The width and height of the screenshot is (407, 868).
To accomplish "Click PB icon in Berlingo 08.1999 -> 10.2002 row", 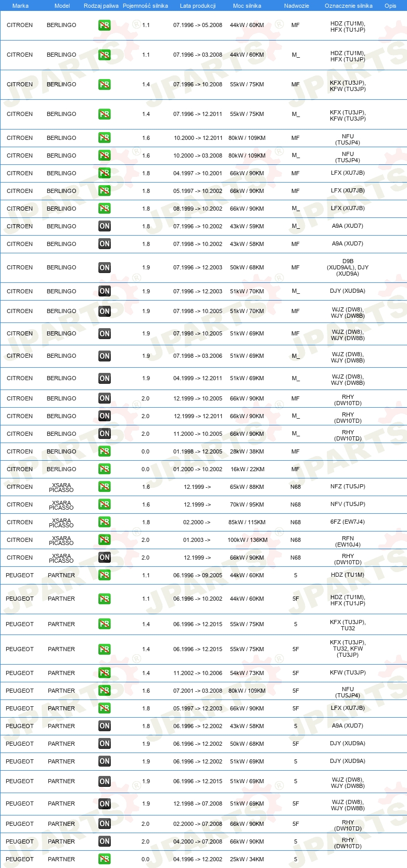I will tap(105, 209).
